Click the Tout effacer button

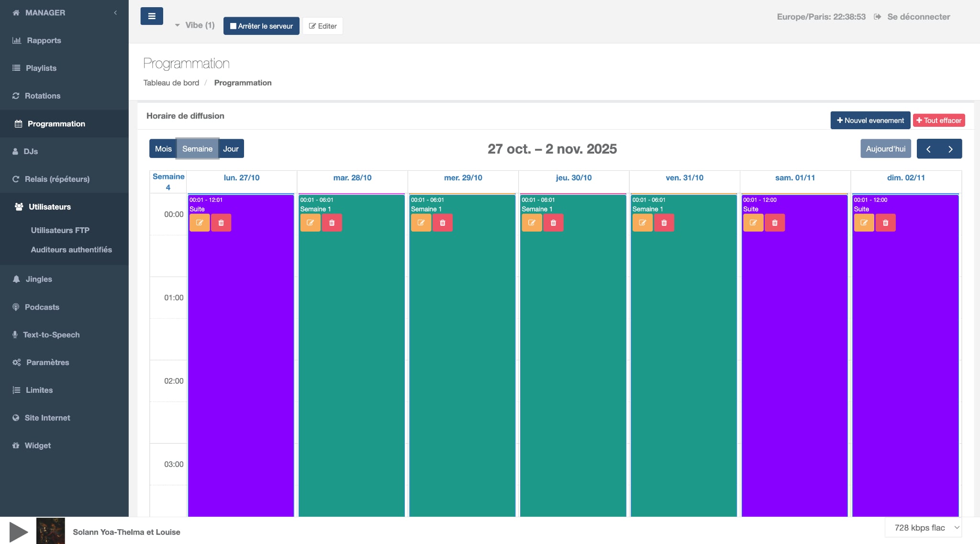click(938, 121)
